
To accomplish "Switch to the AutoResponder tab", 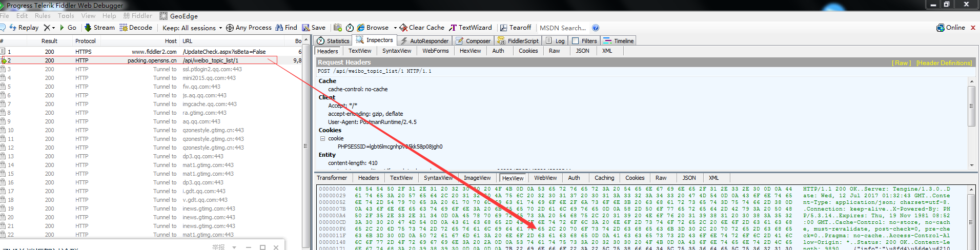I will coord(424,41).
